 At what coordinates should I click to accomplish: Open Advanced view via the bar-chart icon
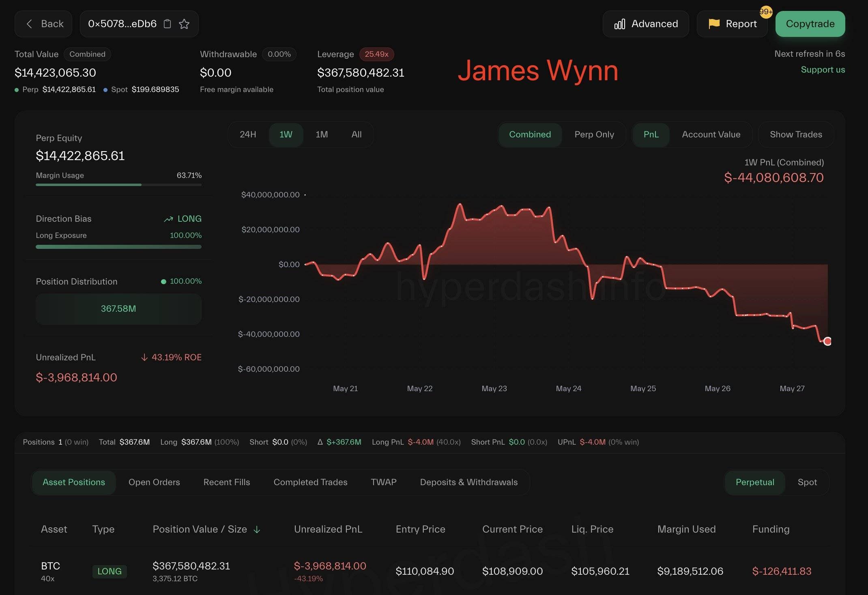(x=619, y=24)
